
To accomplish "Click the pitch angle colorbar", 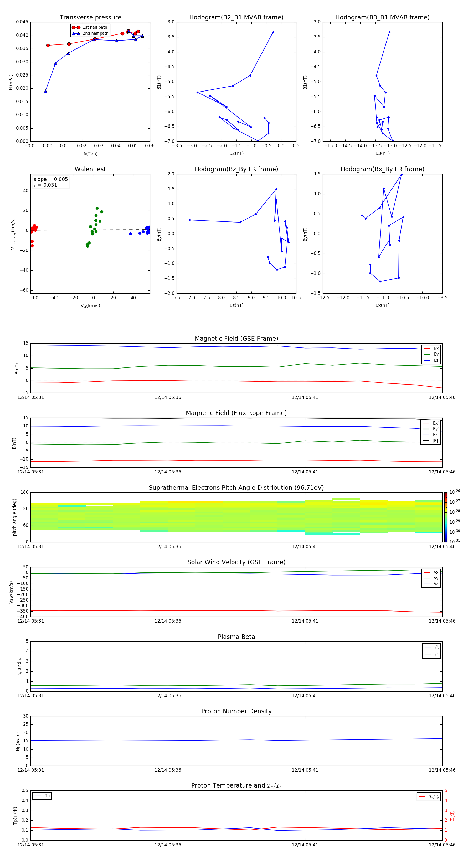I will (x=446, y=517).
